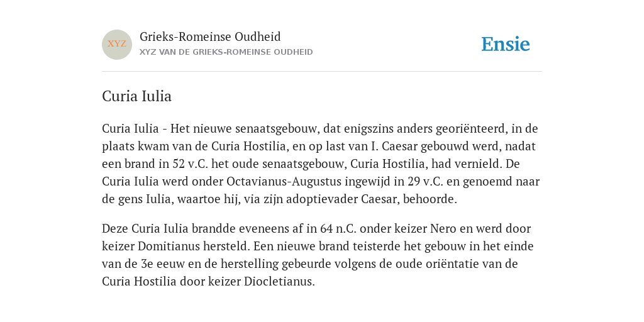Click the horizontal divider below the header
Screen dimensions: 644x322
point(322,72)
